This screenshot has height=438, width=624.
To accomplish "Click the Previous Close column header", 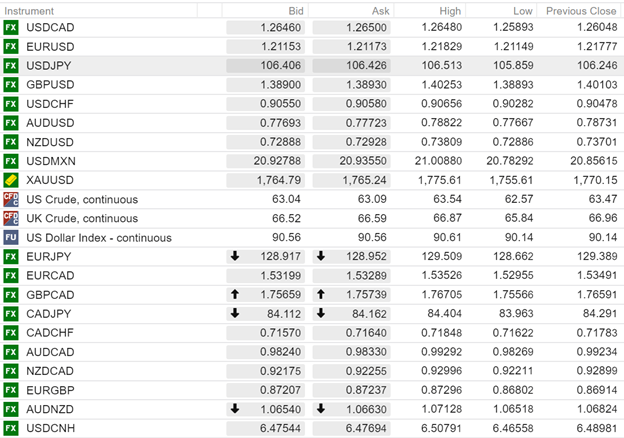I will tap(580, 10).
